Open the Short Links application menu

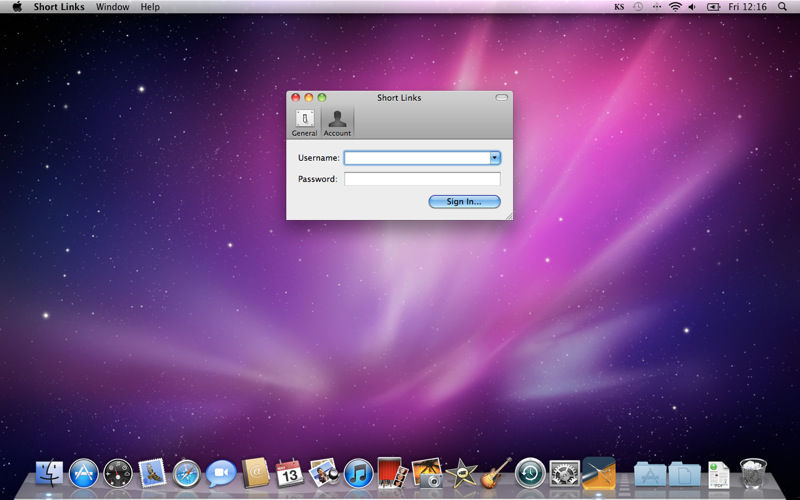59,7
